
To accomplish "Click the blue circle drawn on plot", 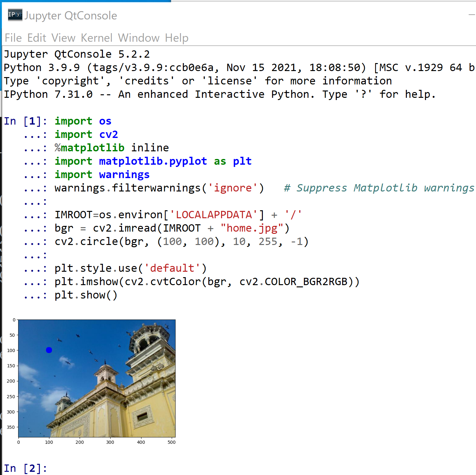I will (x=49, y=350).
